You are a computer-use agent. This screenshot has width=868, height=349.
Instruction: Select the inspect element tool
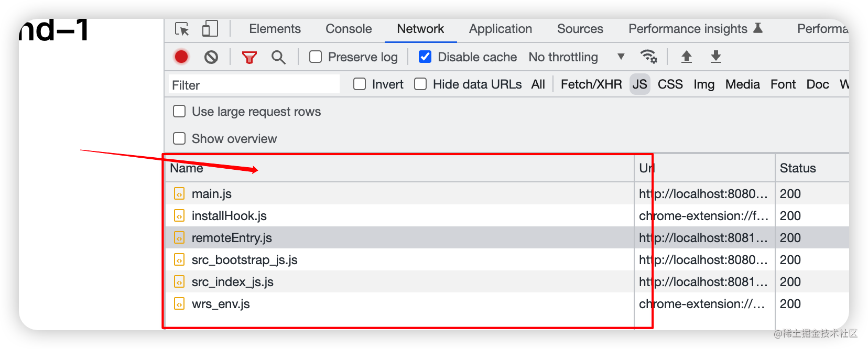click(181, 29)
